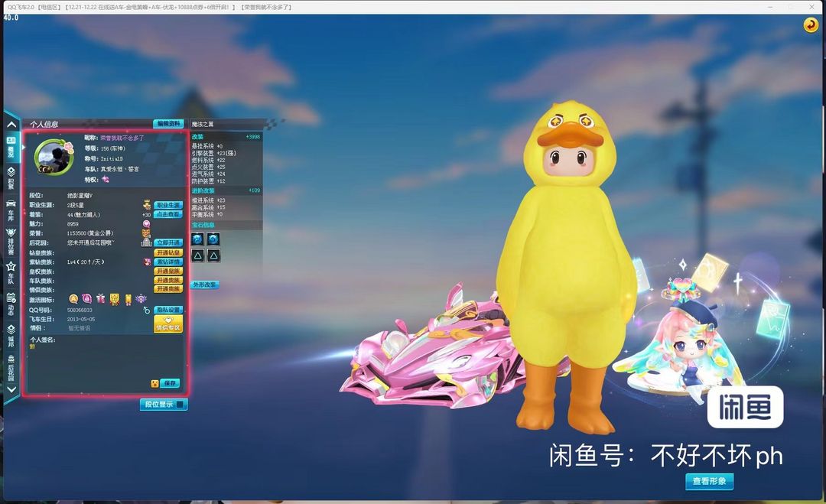
Task: Click the QQ号码 value 508366833
Action: pyautogui.click(x=80, y=311)
